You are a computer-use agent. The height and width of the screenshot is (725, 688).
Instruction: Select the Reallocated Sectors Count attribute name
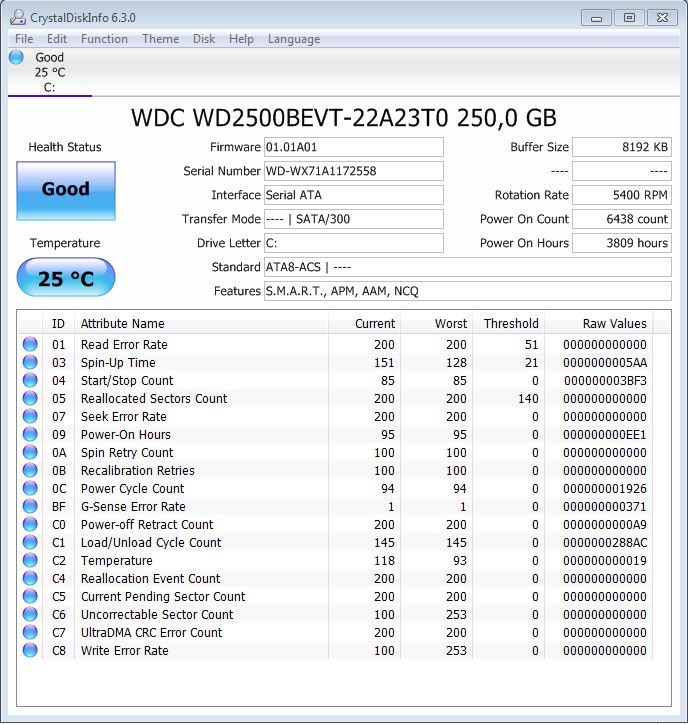click(154, 399)
